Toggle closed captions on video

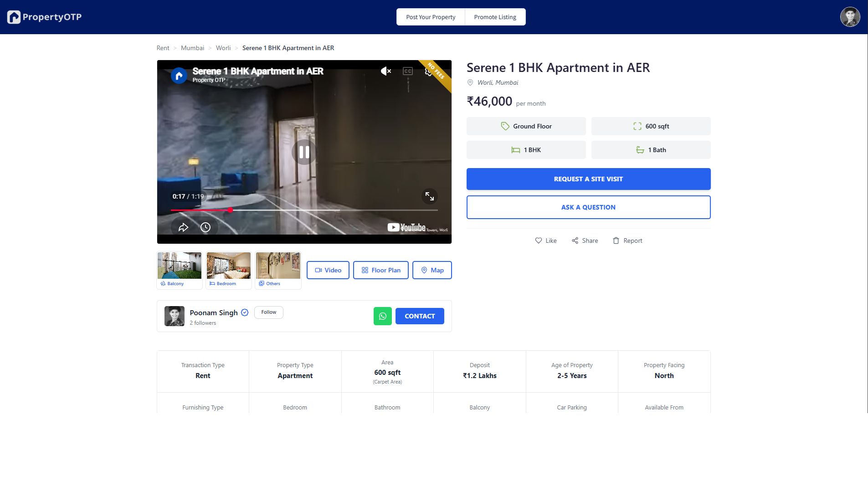point(408,71)
